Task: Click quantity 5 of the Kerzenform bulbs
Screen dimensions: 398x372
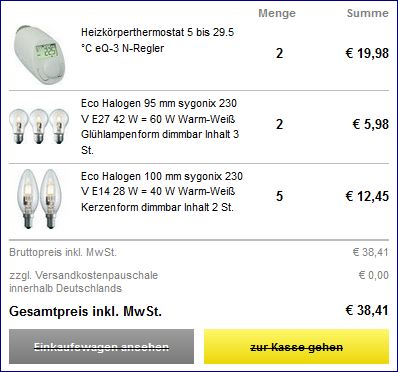Action: coord(279,196)
